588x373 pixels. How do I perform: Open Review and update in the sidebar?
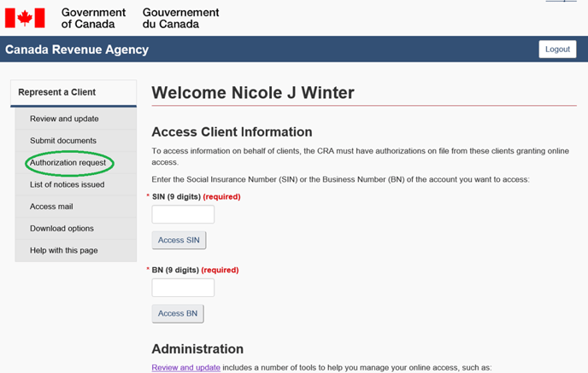(64, 119)
